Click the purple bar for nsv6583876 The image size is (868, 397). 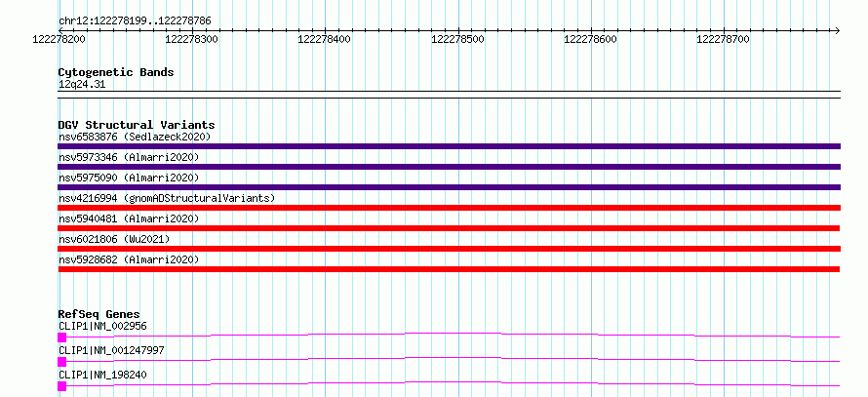tap(449, 146)
